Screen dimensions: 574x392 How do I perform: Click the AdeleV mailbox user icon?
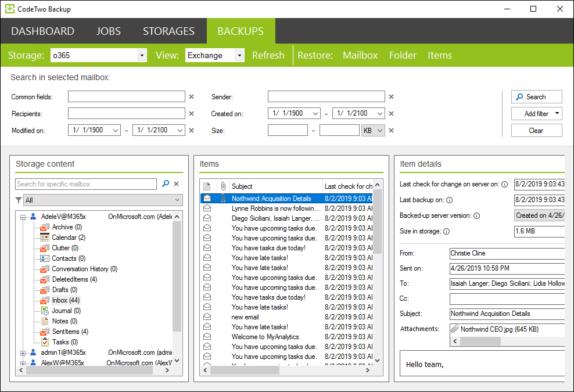(x=33, y=216)
